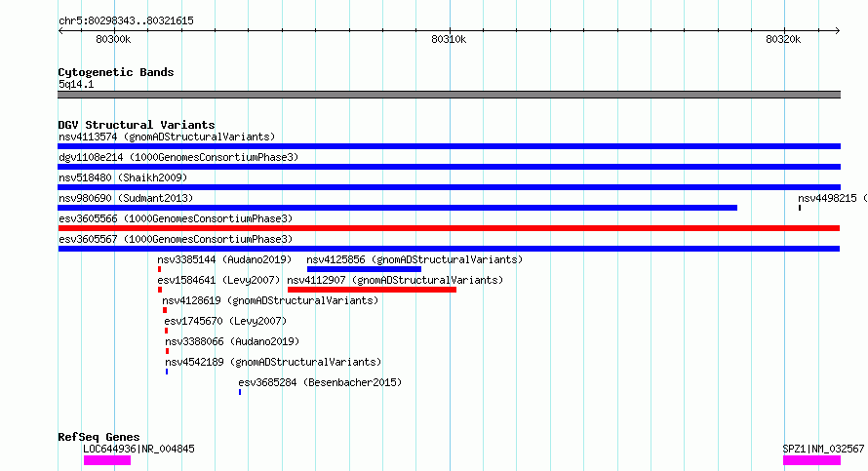868x471 pixels.
Task: Click the Cytogenetic Bands track heading
Action: pos(116,72)
